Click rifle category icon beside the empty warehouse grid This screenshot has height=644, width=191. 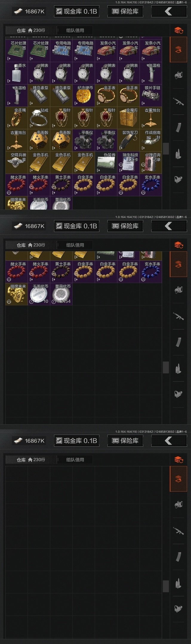point(178,531)
